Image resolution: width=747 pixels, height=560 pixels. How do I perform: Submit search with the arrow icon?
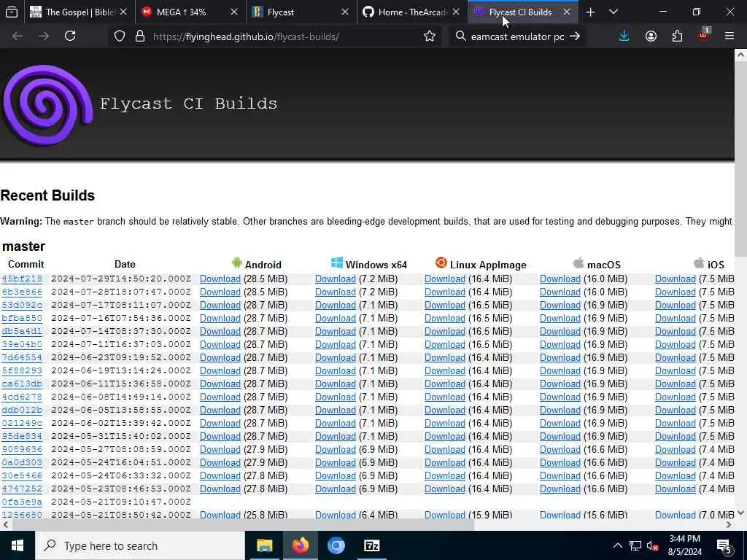[575, 36]
